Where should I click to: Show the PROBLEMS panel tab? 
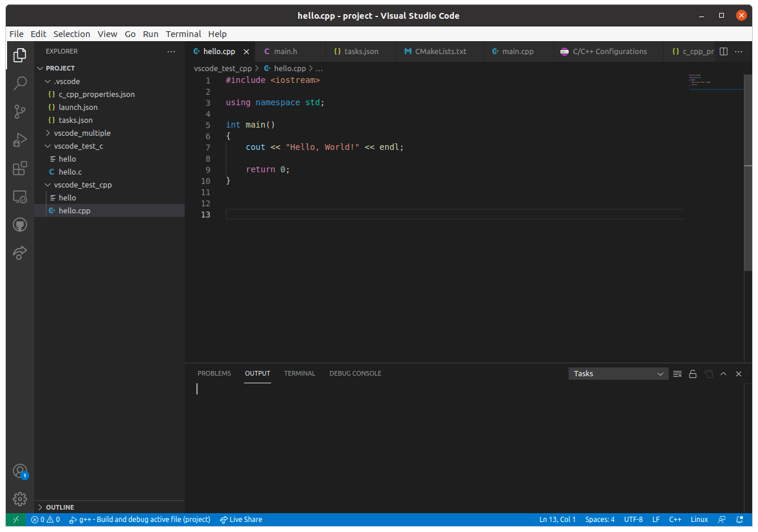pos(214,373)
